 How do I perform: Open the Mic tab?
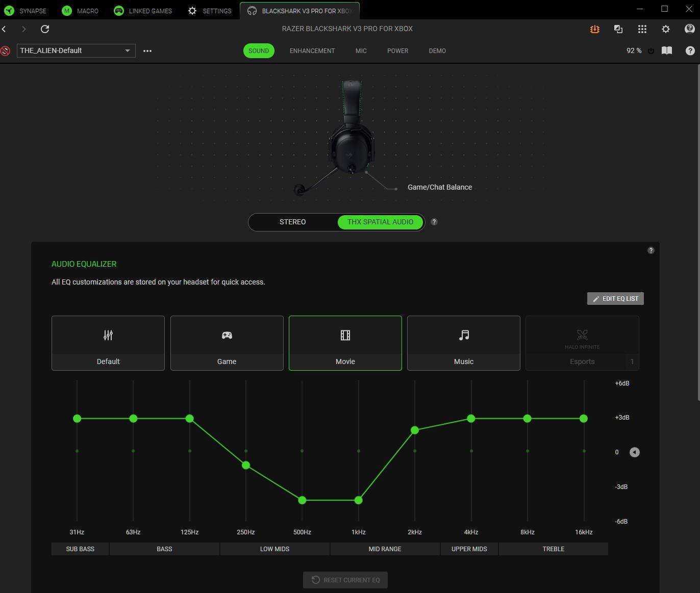tap(361, 51)
